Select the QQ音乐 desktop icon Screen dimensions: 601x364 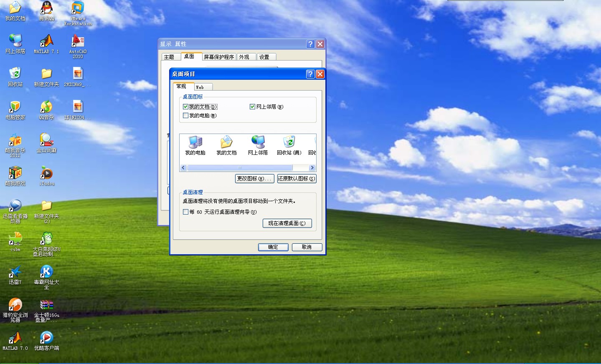pos(46,110)
